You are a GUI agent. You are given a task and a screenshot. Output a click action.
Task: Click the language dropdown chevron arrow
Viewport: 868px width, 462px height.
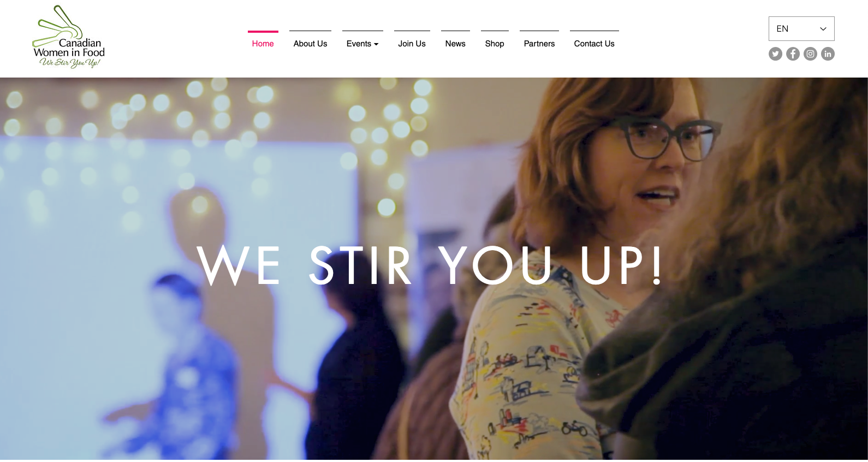(x=823, y=29)
